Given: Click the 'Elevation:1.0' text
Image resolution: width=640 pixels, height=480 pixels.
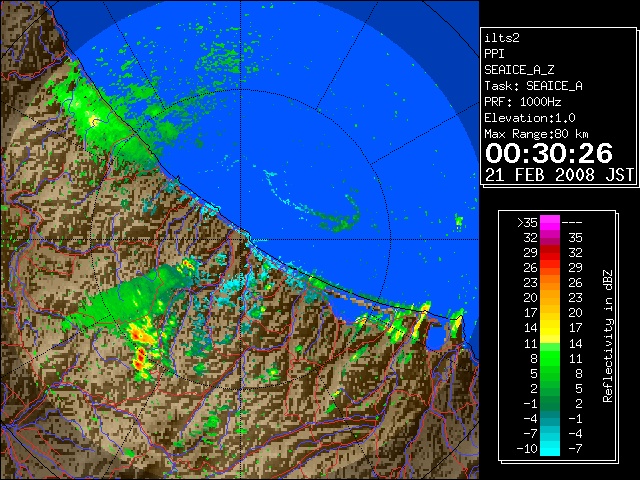Looking at the screenshot, I should (530, 118).
